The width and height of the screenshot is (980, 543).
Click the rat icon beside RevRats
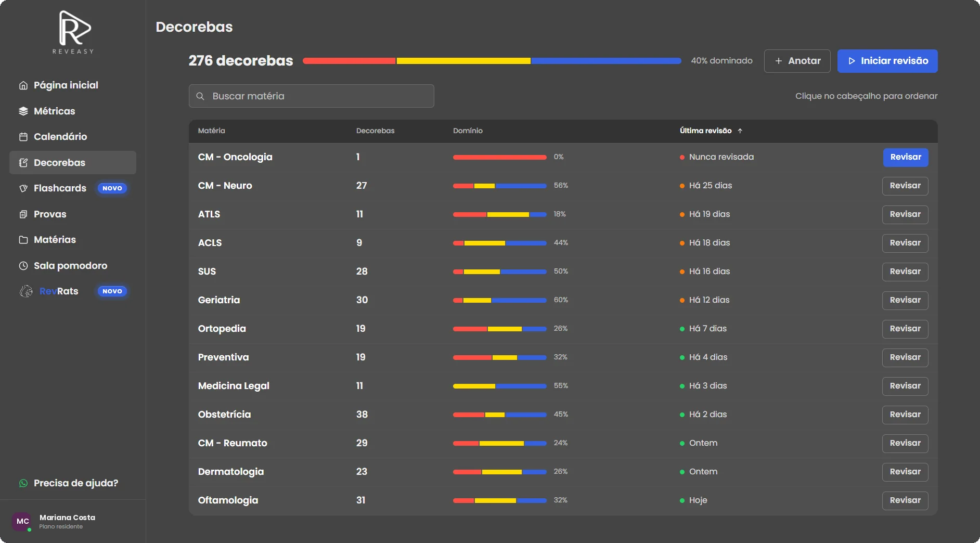(x=26, y=291)
